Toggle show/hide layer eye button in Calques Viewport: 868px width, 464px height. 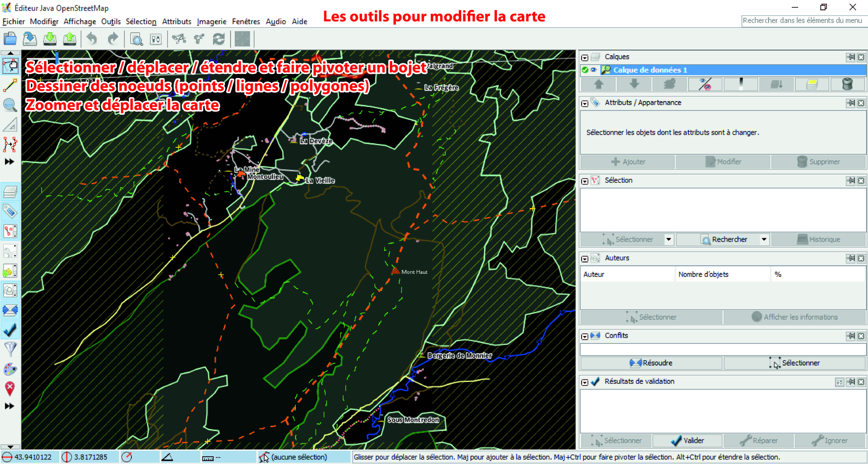(x=705, y=84)
